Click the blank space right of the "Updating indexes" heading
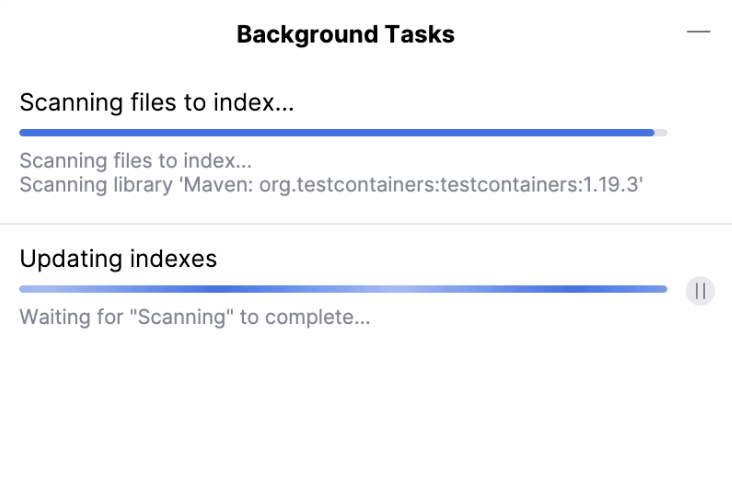 (x=450, y=259)
